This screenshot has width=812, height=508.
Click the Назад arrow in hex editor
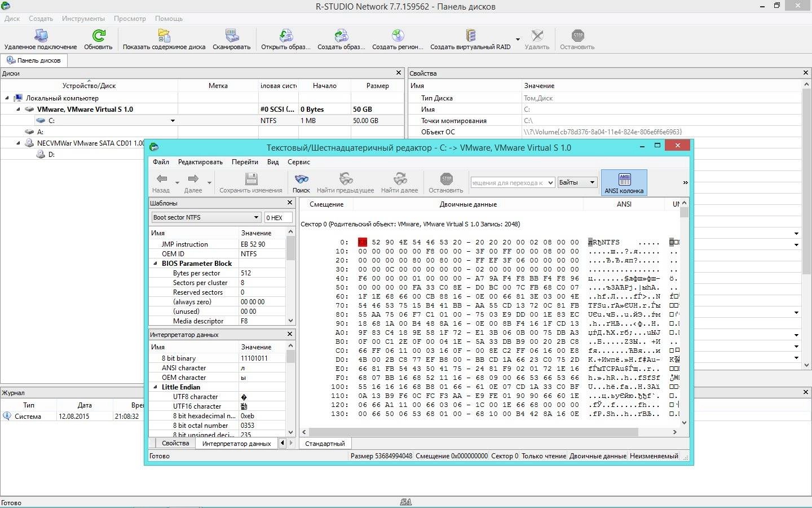point(161,179)
